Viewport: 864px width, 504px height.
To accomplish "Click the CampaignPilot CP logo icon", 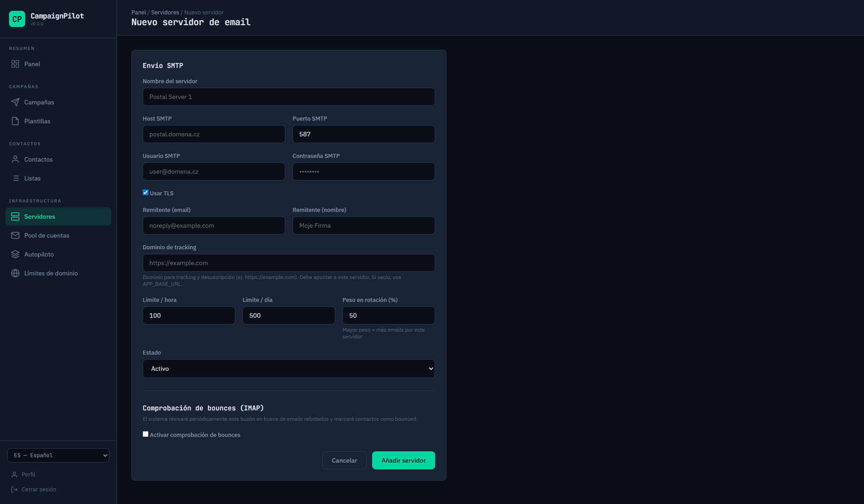I will click(17, 19).
